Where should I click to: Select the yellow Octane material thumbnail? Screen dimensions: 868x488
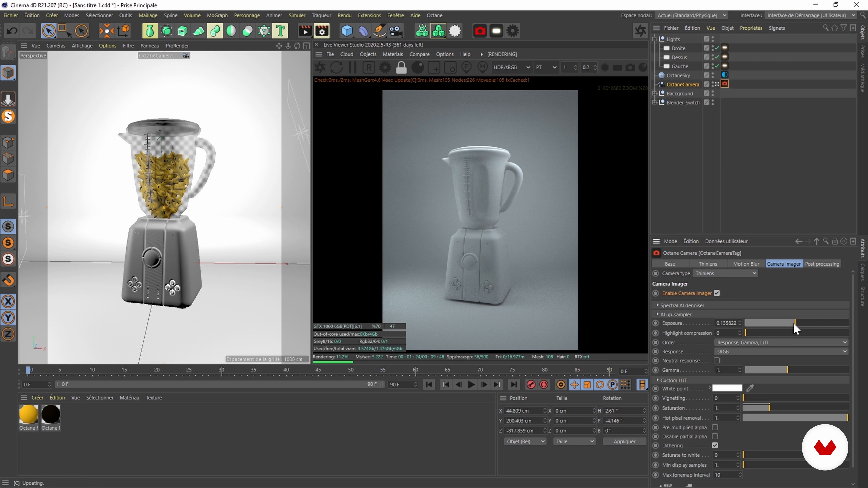29,414
